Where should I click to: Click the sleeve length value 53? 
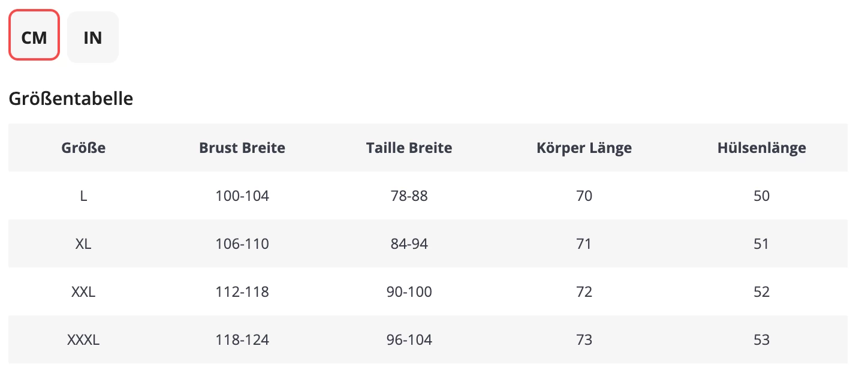[761, 340]
